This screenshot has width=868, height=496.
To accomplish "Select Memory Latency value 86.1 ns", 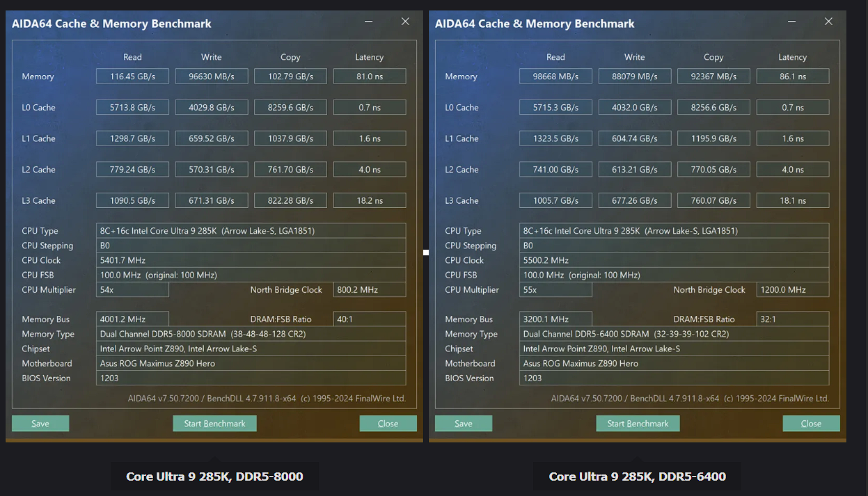I will 793,77.
